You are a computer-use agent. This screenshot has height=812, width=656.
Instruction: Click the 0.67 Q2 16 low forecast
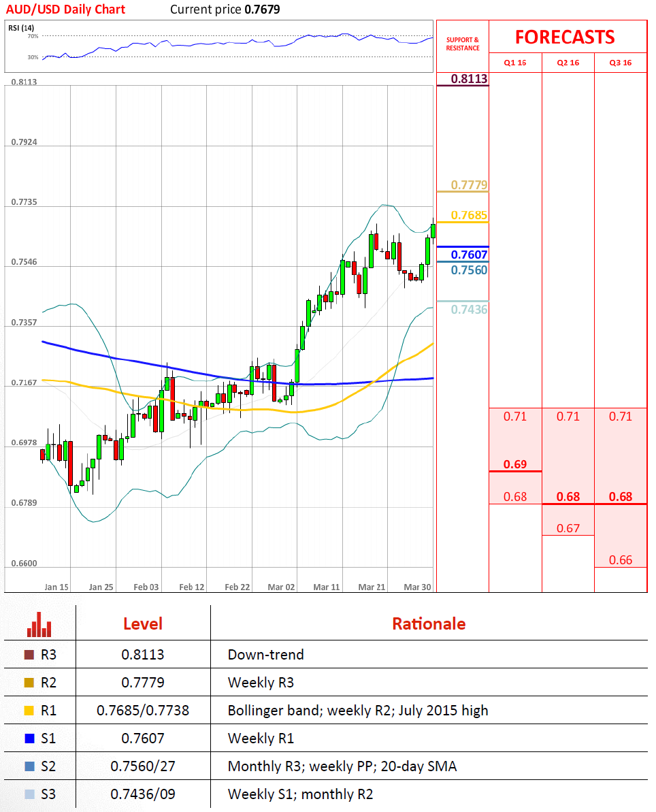click(568, 528)
